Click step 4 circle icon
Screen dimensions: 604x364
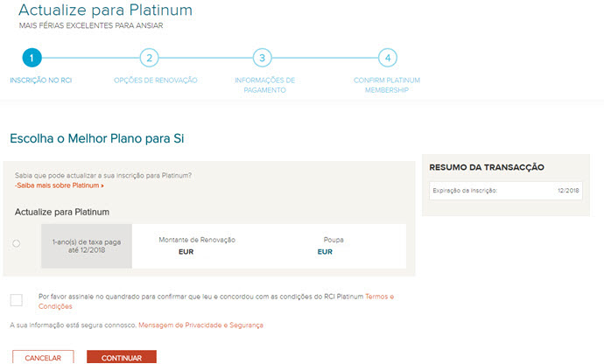click(x=388, y=58)
